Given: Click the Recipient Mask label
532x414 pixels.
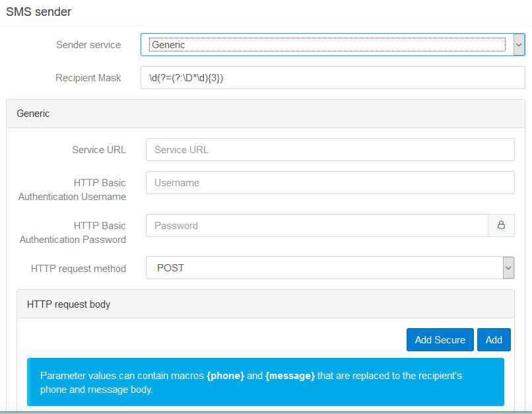Looking at the screenshot, I should coord(88,78).
